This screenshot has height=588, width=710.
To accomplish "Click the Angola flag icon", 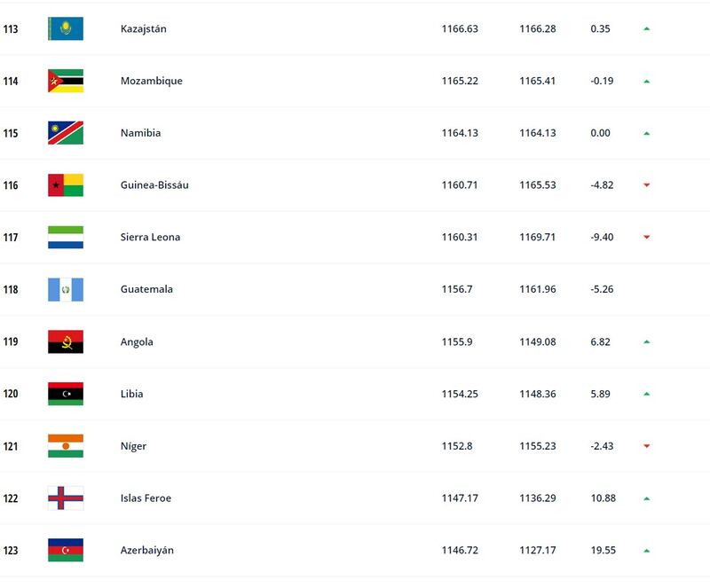I will [x=66, y=341].
